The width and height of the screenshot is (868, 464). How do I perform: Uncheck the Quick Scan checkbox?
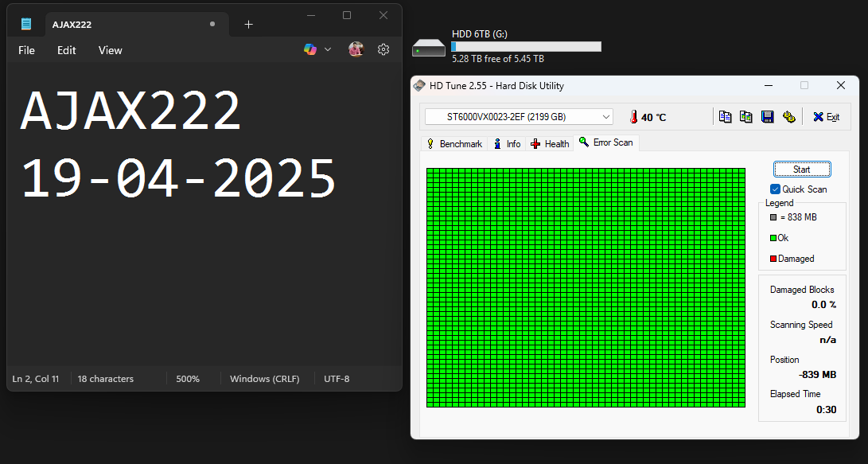(775, 189)
